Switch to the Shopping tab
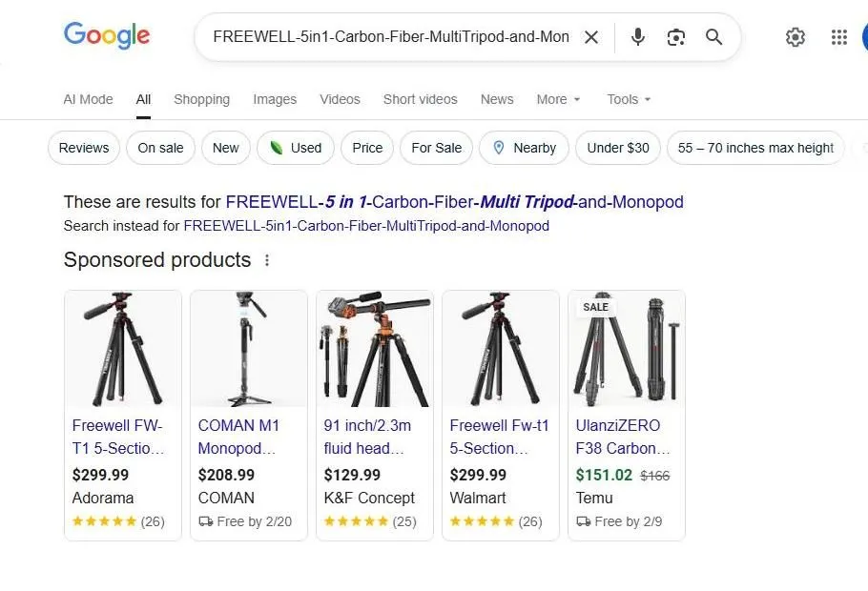This screenshot has width=868, height=591. [201, 99]
